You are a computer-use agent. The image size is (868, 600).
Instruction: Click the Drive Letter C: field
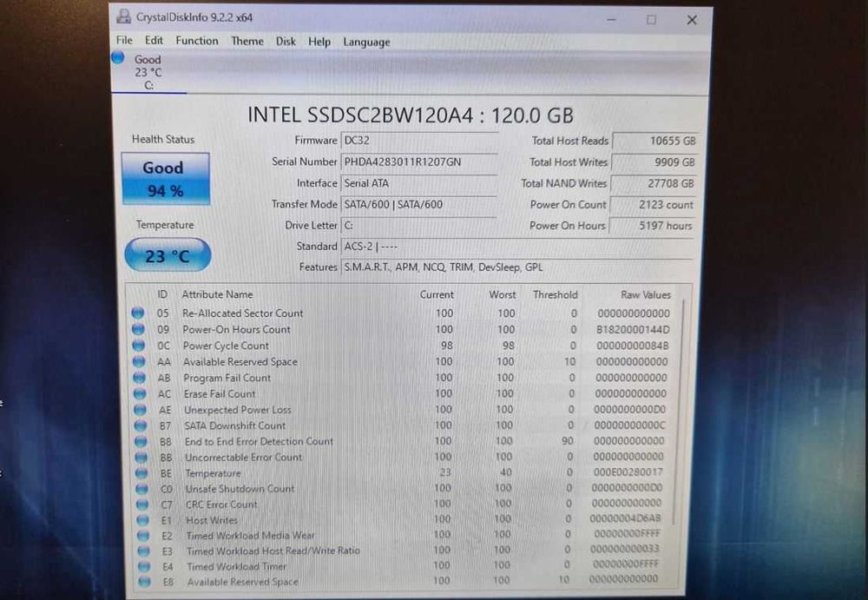tap(419, 226)
